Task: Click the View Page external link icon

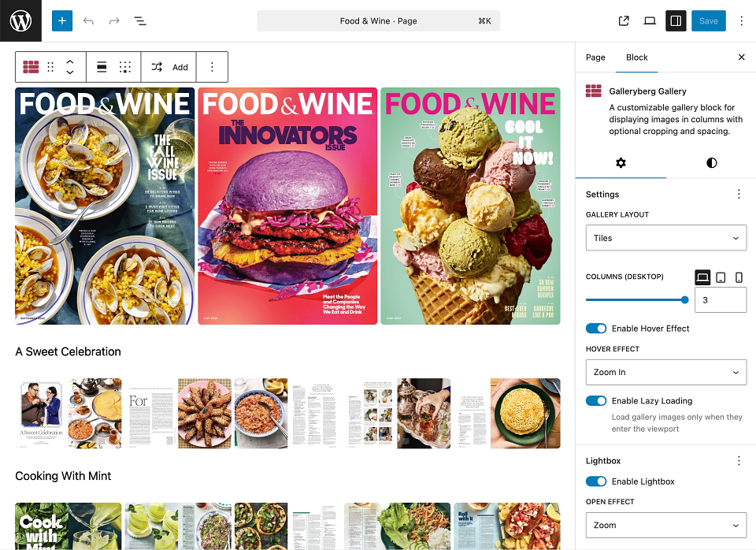Action: (x=624, y=20)
